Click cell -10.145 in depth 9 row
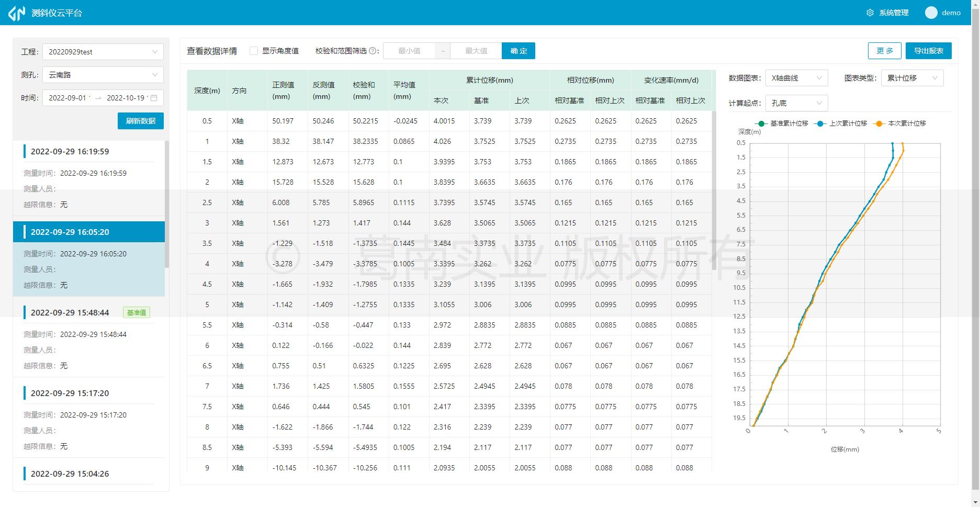 point(285,468)
